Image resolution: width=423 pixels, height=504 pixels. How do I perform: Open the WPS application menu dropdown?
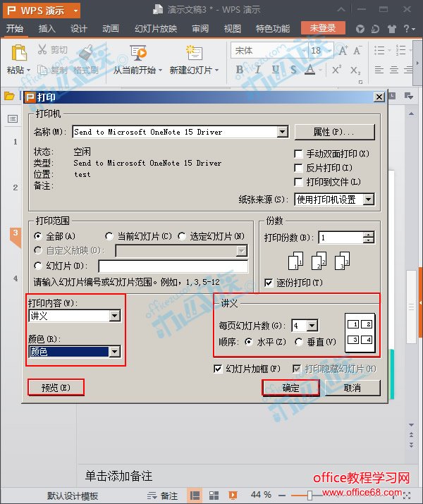pos(76,11)
